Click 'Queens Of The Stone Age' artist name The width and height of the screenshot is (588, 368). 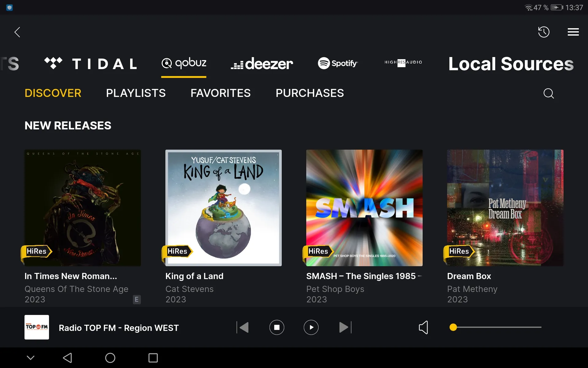point(76,289)
